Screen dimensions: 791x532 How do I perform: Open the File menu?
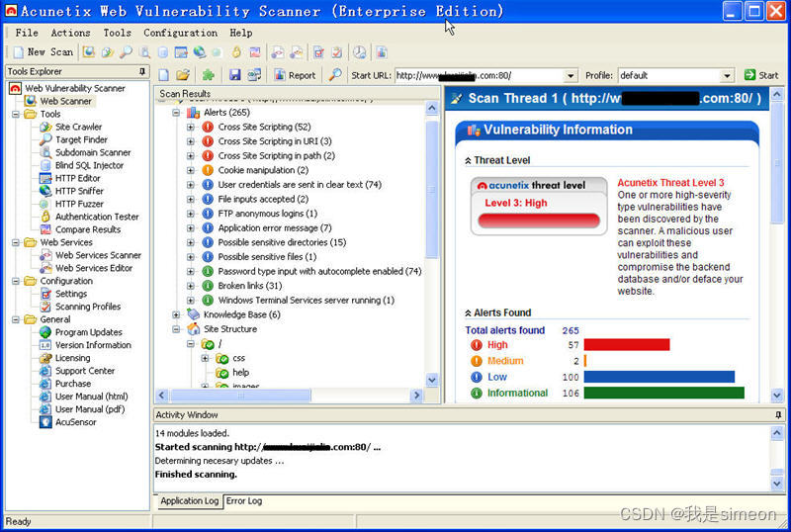pyautogui.click(x=27, y=33)
